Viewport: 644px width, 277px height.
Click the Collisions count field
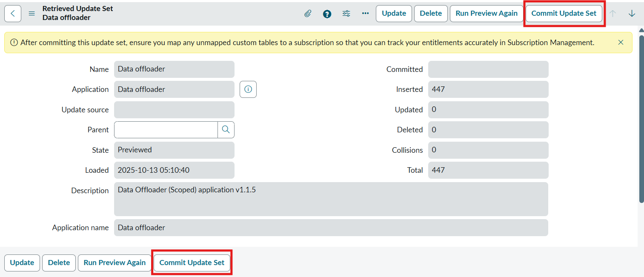click(488, 150)
